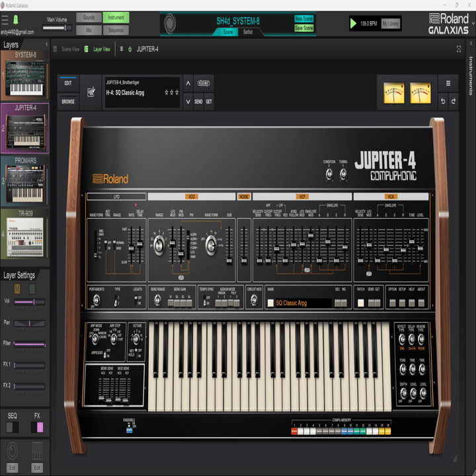Adjust the layer Pan slider
This screenshot has width=476, height=476.
click(x=30, y=323)
